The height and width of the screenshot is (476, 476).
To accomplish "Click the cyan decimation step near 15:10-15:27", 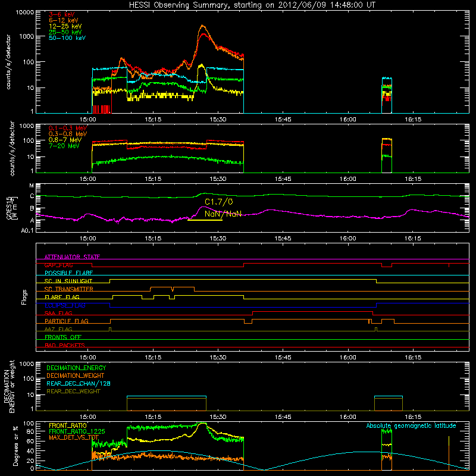I will (x=167, y=396).
